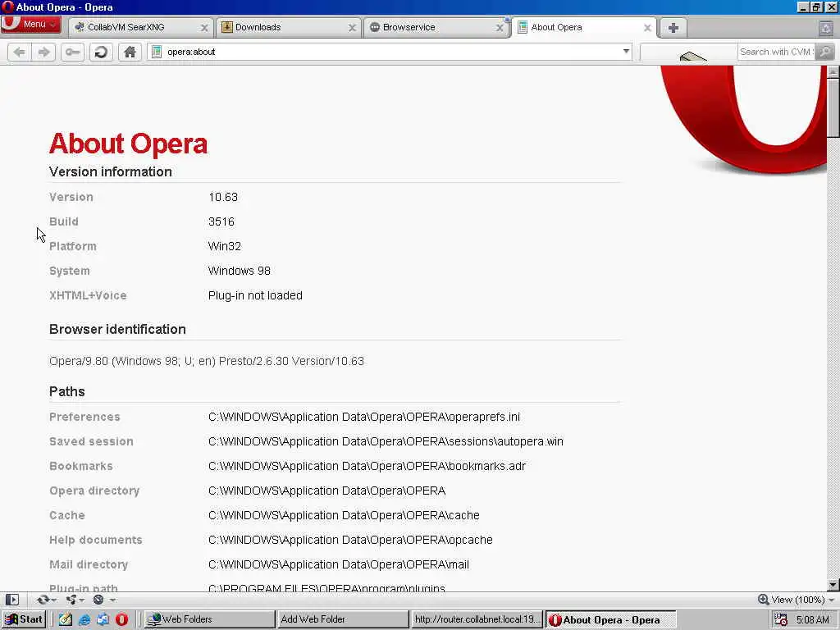
Task: Click the Wand password key icon
Action: [x=72, y=52]
